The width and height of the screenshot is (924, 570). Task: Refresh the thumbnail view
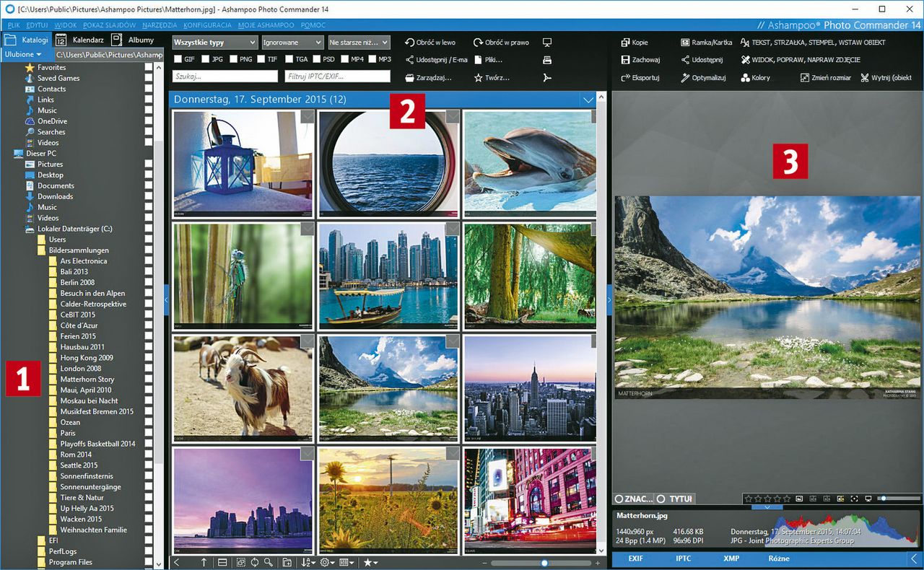coord(255,562)
